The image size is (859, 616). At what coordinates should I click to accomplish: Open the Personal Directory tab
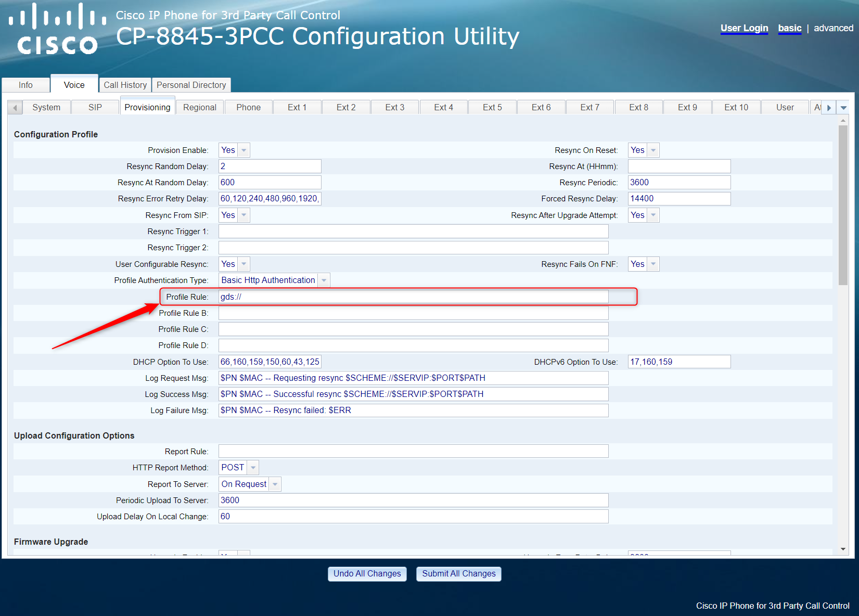pos(191,85)
